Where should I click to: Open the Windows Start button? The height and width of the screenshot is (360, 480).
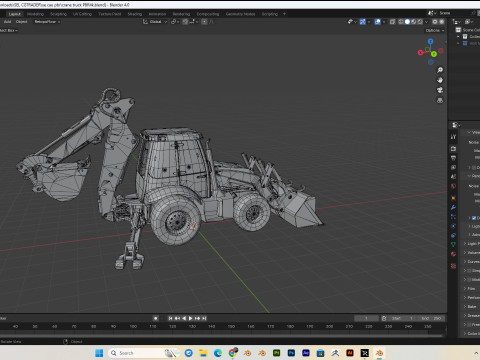coord(99,353)
